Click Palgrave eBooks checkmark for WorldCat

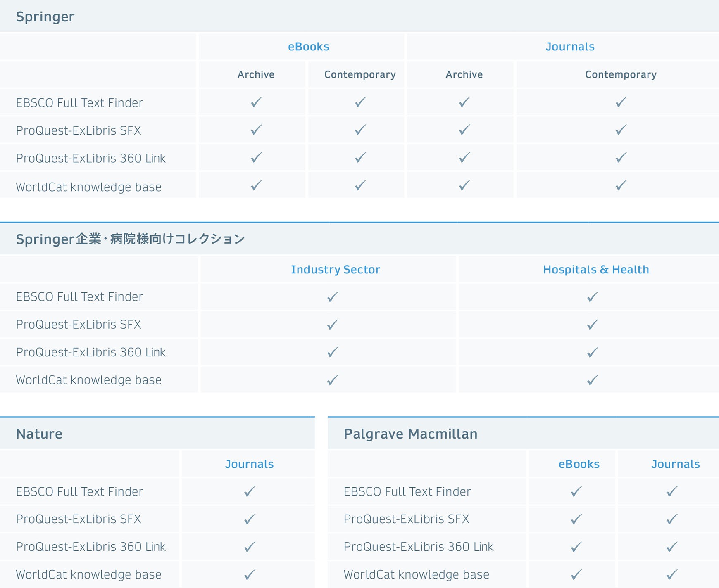(576, 575)
